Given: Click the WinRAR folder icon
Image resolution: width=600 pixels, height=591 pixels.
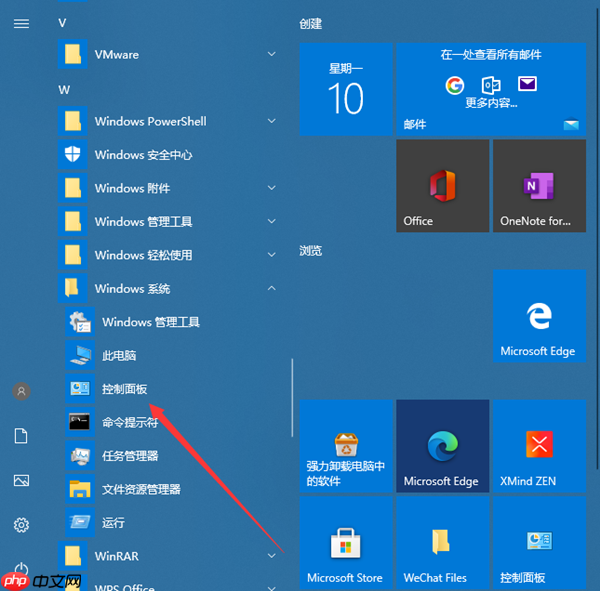Looking at the screenshot, I should click(73, 556).
